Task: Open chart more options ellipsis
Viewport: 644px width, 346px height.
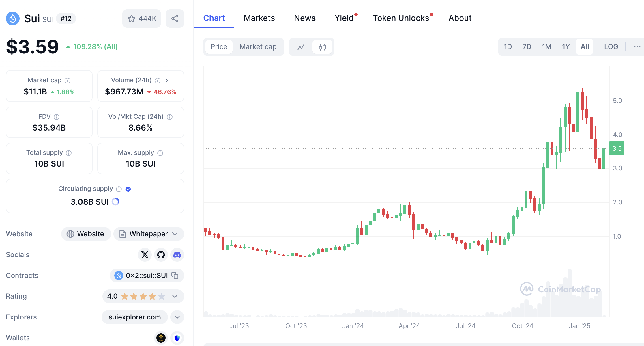Action: click(637, 47)
